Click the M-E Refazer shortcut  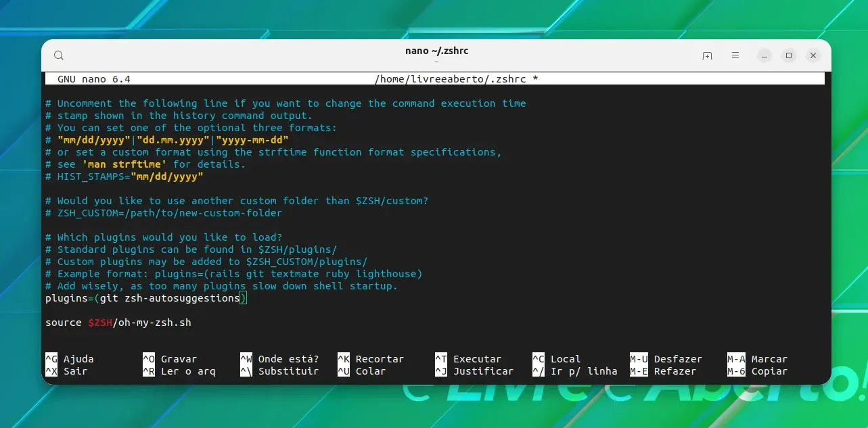click(x=663, y=371)
